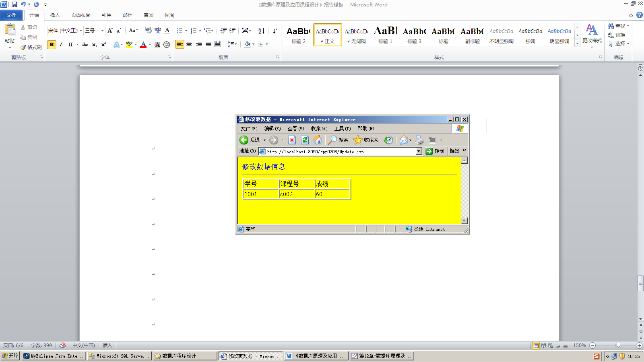Open the phonetic guide (wén) tool
The height and width of the screenshot is (362, 644).
tap(158, 31)
